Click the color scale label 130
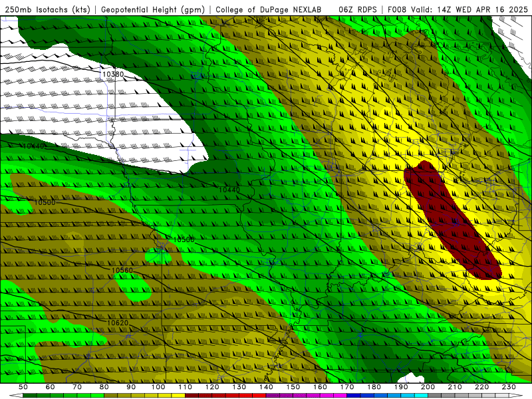 [239, 387]
